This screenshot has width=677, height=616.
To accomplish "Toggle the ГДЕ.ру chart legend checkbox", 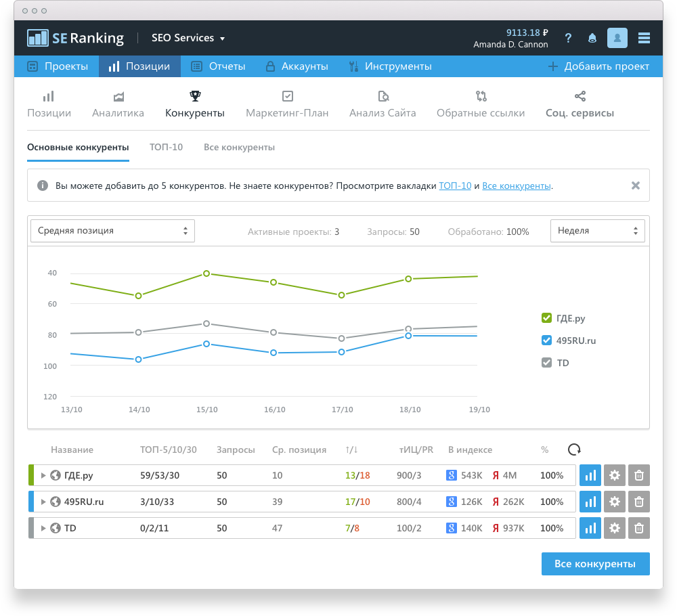I will coord(546,318).
